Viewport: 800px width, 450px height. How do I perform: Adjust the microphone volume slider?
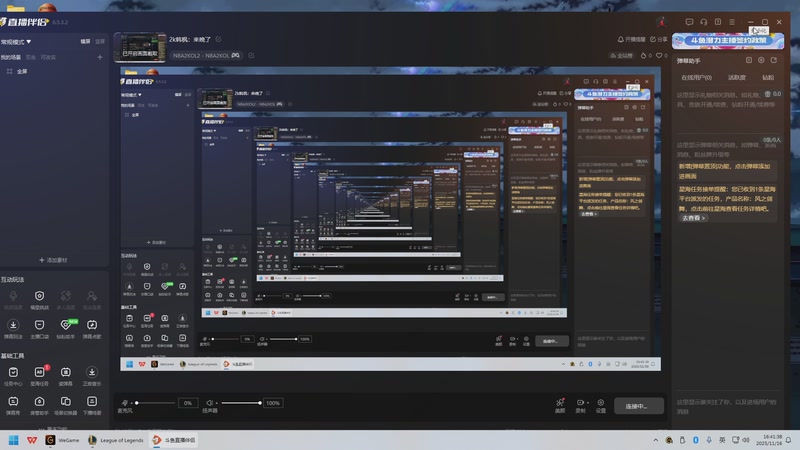tap(155, 403)
